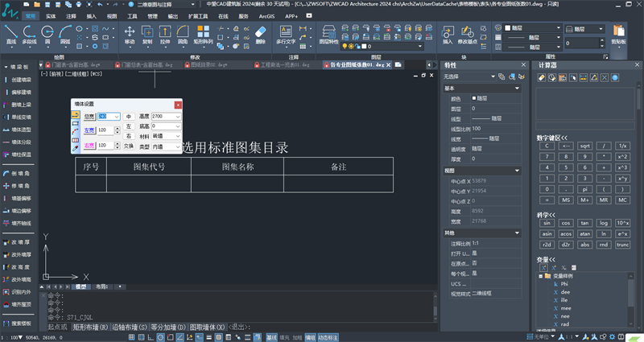Click the 颜色 color swatch in properties

[474, 98]
